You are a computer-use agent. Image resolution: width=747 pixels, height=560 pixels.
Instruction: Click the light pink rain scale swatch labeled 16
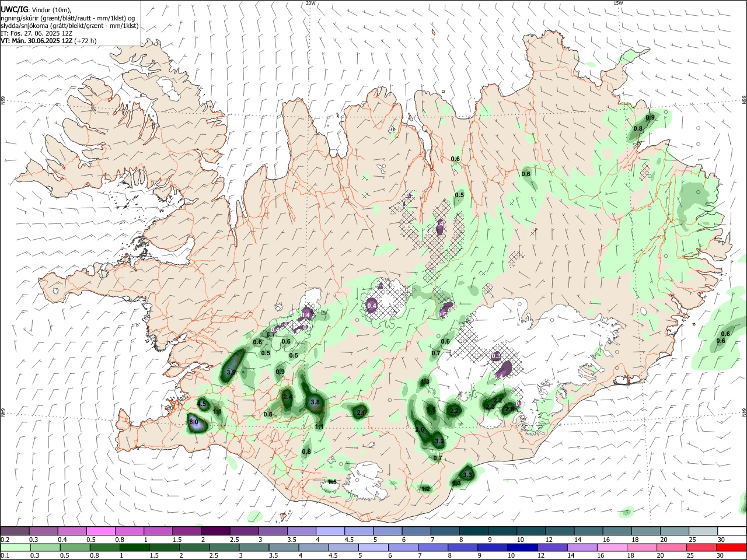[612, 548]
